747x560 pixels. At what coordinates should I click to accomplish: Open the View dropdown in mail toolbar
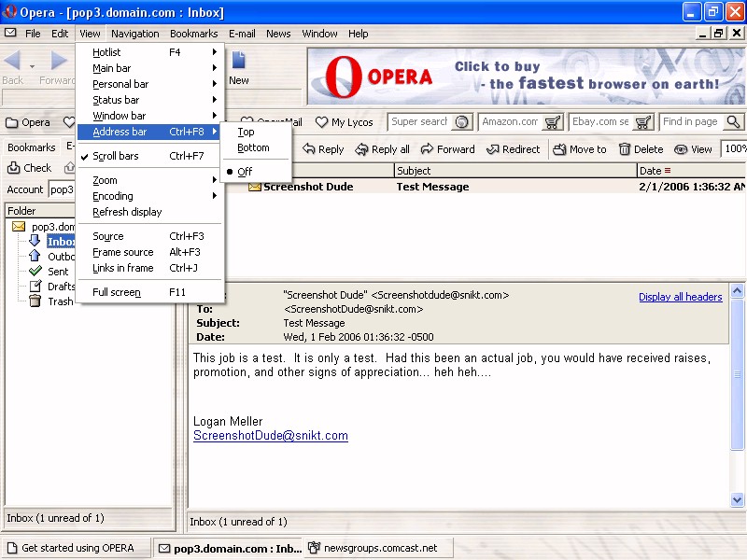pos(693,149)
